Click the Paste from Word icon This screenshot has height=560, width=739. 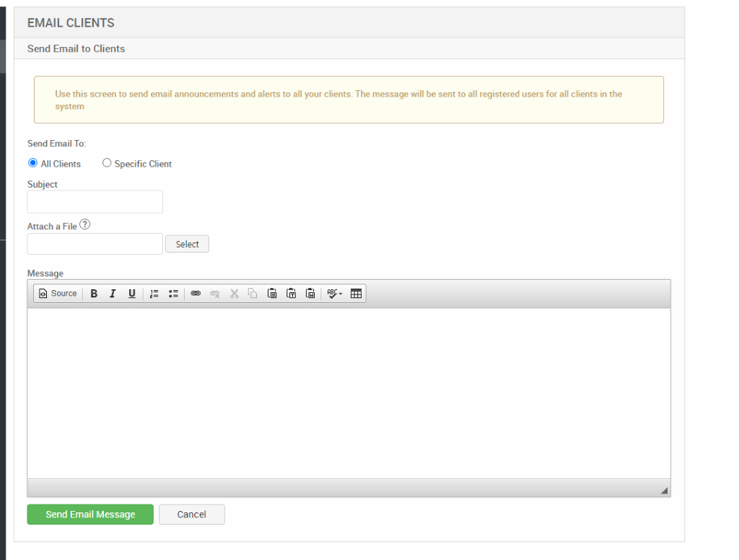[310, 293]
